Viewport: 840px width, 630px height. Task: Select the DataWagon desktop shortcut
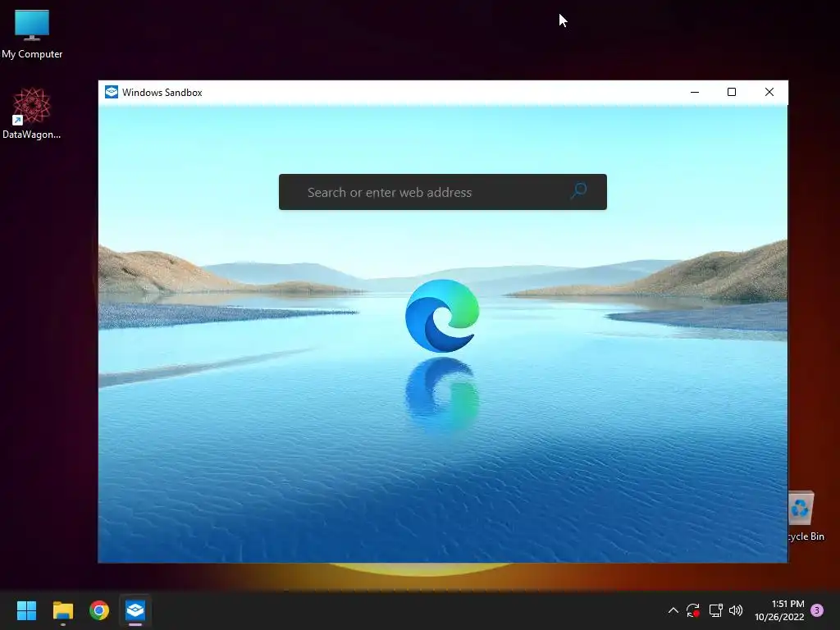(32, 113)
